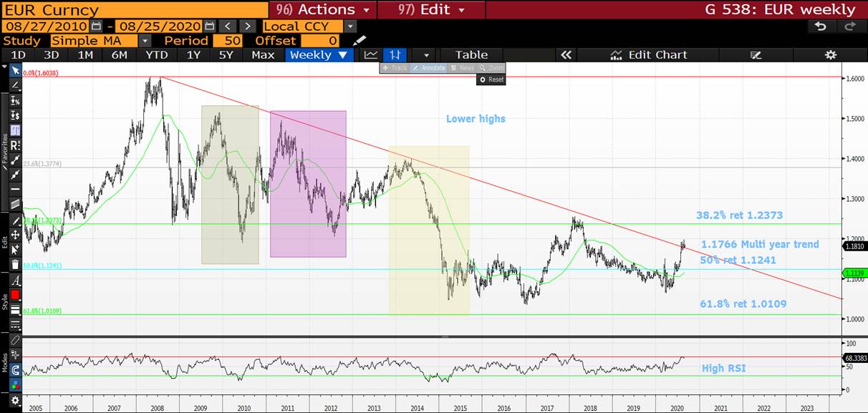Open the Local CCY currency dropdown

(349, 26)
